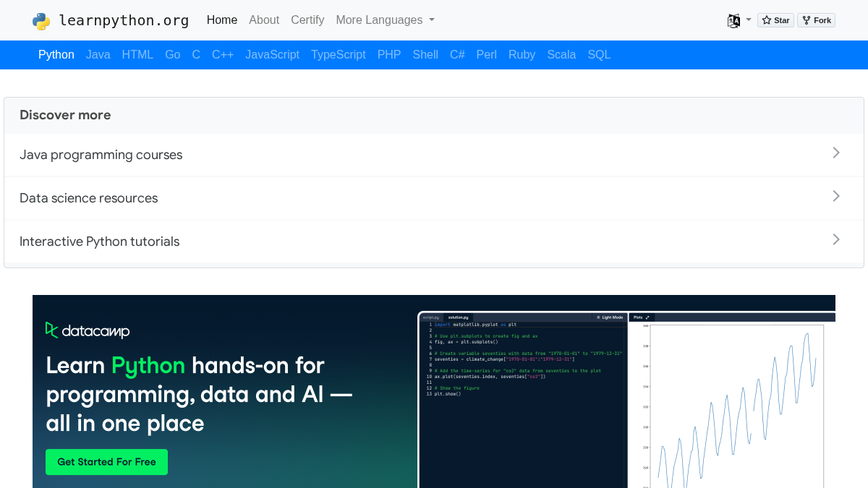
Task: Click Get Started For Free button
Action: (106, 462)
